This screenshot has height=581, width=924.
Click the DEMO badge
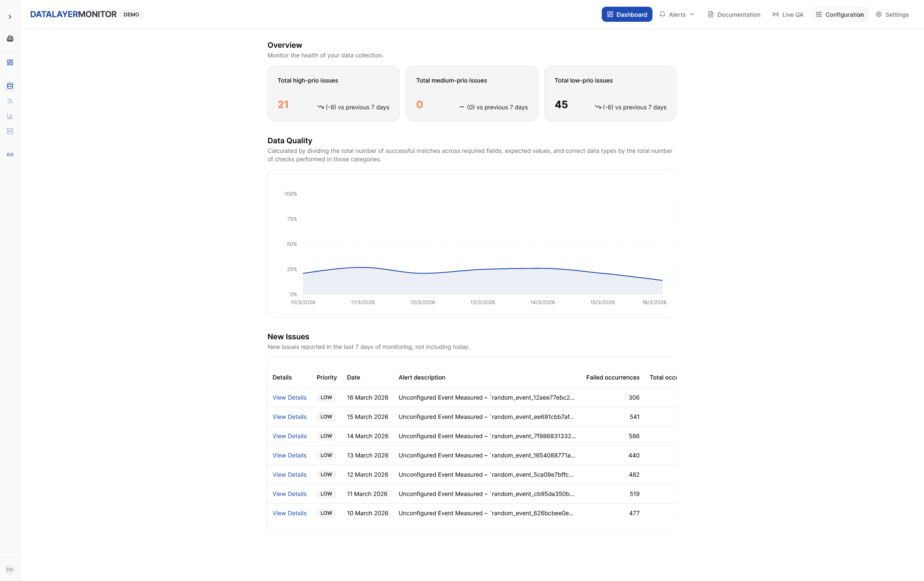pyautogui.click(x=131, y=14)
